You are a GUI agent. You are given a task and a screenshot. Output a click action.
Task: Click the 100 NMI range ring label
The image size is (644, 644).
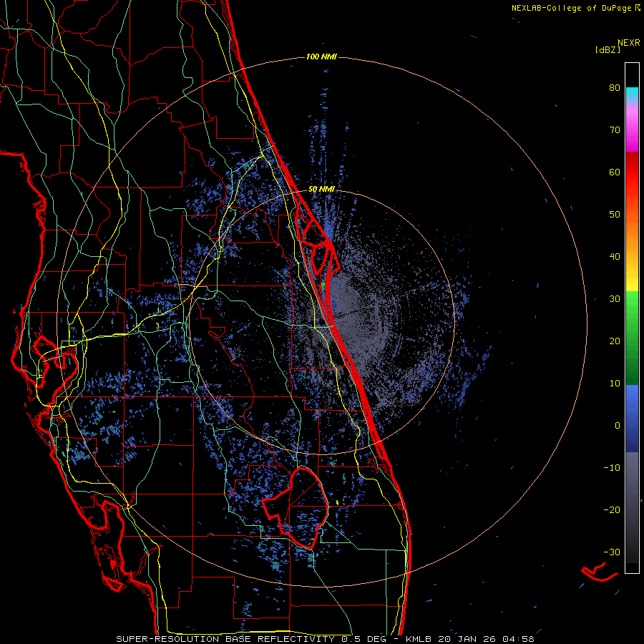[x=321, y=57]
